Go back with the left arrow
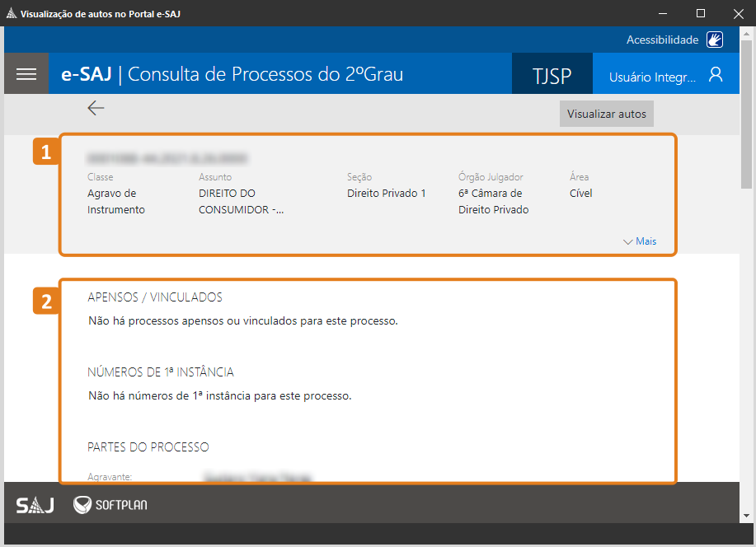Viewport: 756px width, 547px height. (x=96, y=108)
